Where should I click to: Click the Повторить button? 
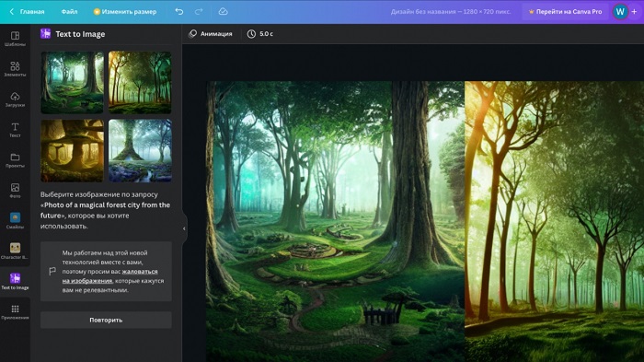tap(106, 320)
